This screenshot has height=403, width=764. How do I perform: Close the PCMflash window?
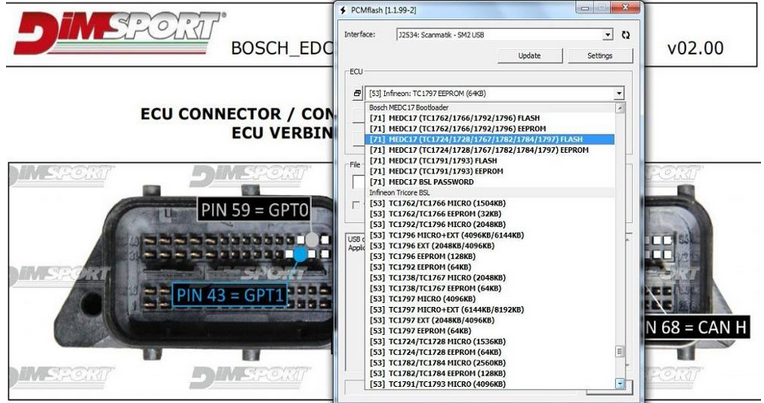[626, 7]
